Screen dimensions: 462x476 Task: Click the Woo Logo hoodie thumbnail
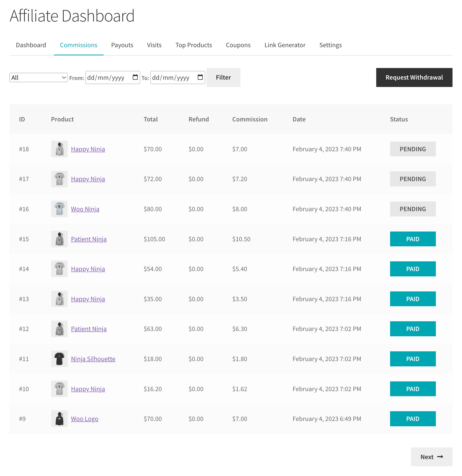59,419
